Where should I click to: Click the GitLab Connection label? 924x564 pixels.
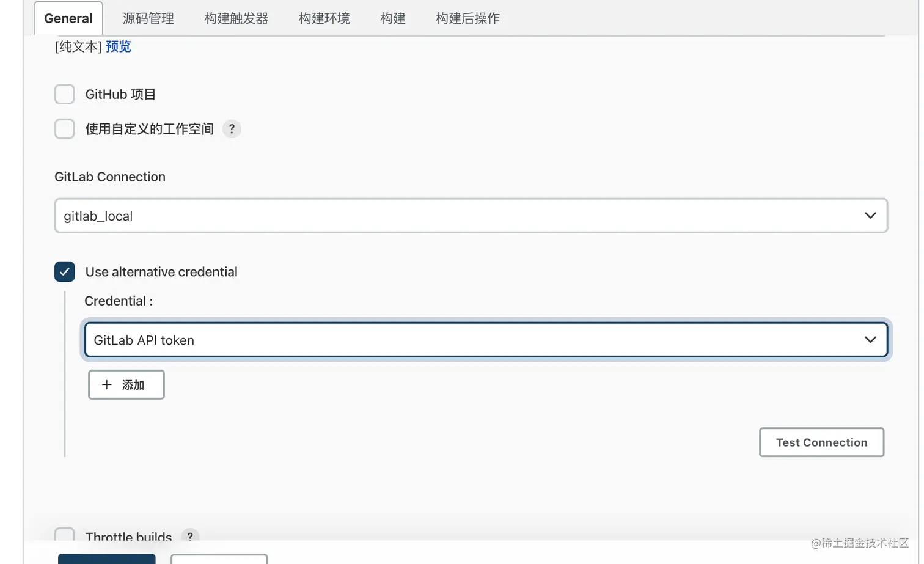(x=110, y=177)
